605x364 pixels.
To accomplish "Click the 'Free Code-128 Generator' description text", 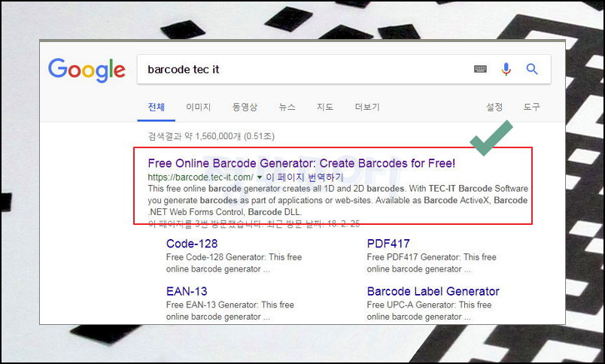I will pyautogui.click(x=234, y=263).
